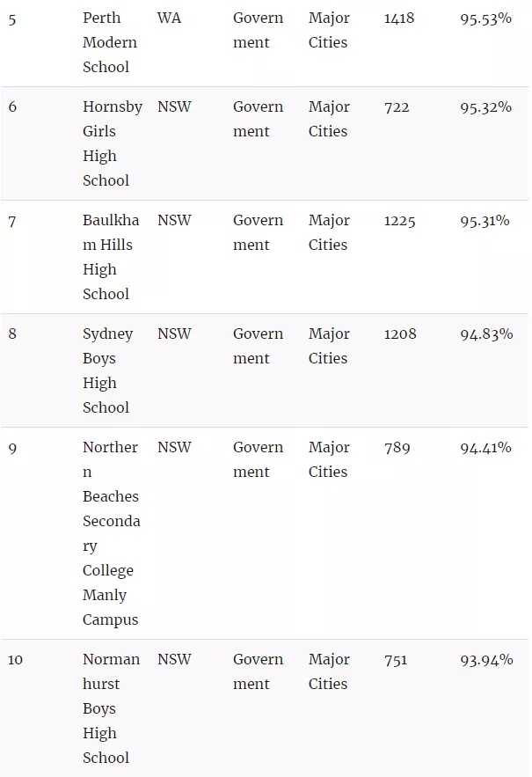
Task: Click the enrolment number 1418
Action: click(x=398, y=18)
